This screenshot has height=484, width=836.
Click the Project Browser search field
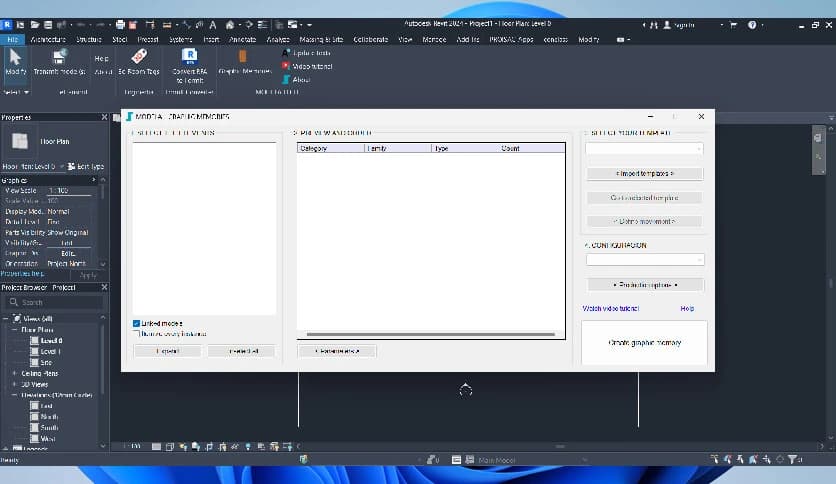(55, 302)
